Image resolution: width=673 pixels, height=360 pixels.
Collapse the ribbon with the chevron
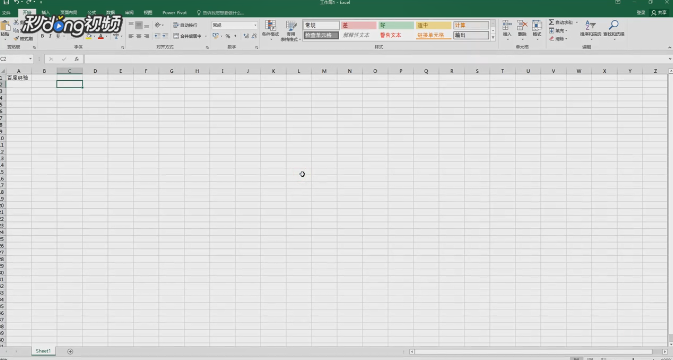pos(670,47)
